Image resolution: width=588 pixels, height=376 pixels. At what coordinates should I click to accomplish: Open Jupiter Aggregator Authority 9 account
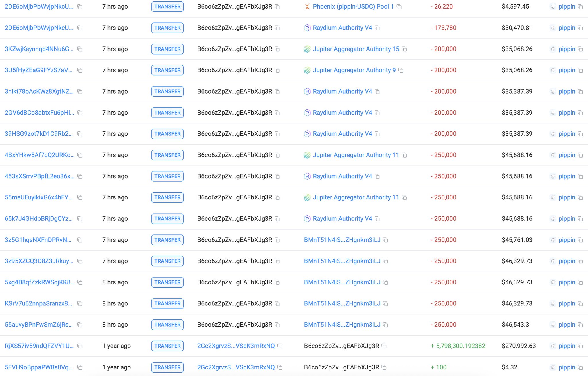point(354,70)
